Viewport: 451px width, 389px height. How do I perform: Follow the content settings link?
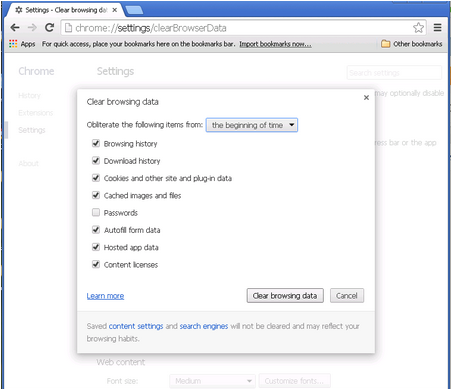click(136, 326)
